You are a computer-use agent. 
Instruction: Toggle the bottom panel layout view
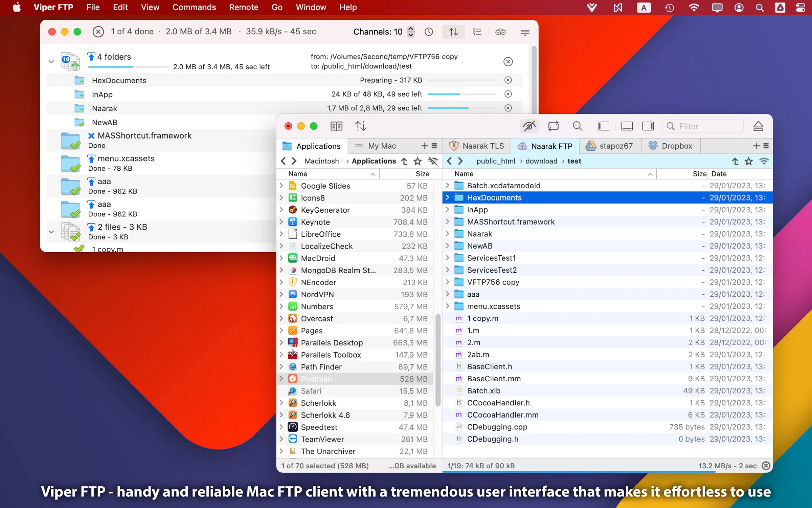point(627,126)
